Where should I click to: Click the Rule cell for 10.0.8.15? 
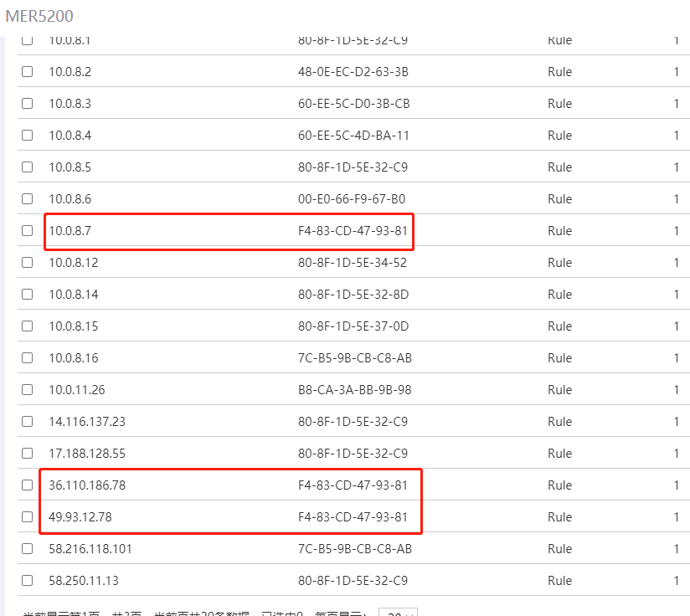click(x=559, y=326)
